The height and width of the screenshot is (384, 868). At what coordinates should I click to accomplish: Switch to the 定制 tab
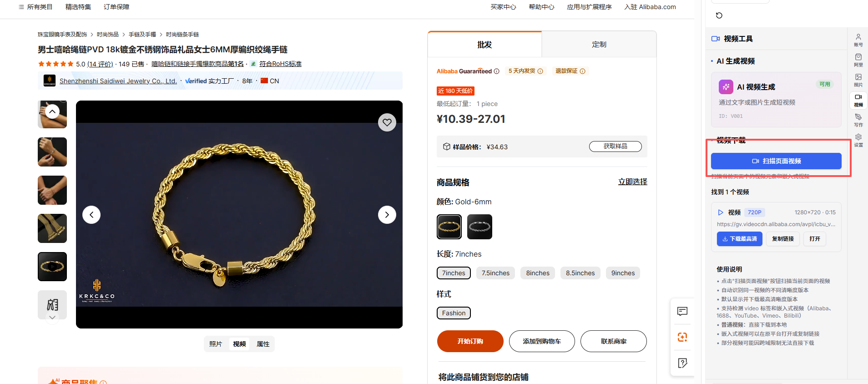[599, 45]
